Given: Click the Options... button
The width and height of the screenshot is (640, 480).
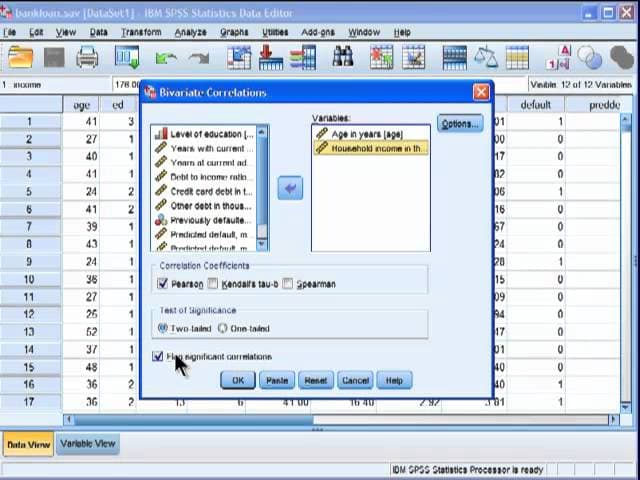Looking at the screenshot, I should [x=460, y=124].
